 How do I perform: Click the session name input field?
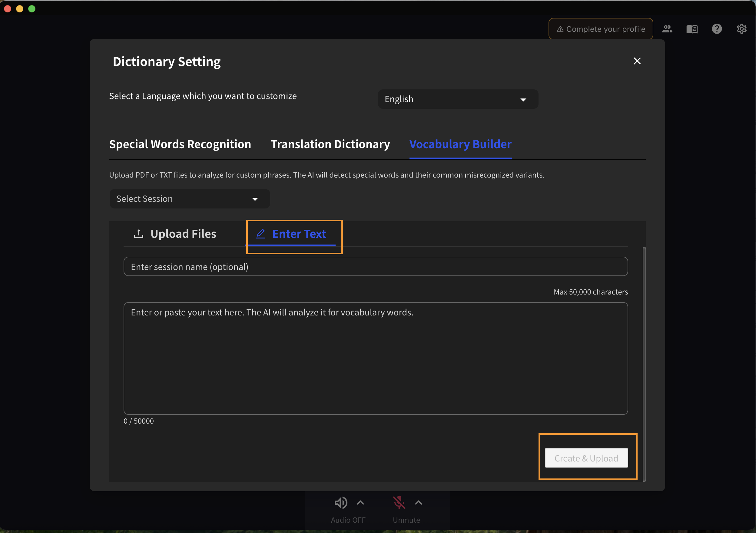[375, 267]
